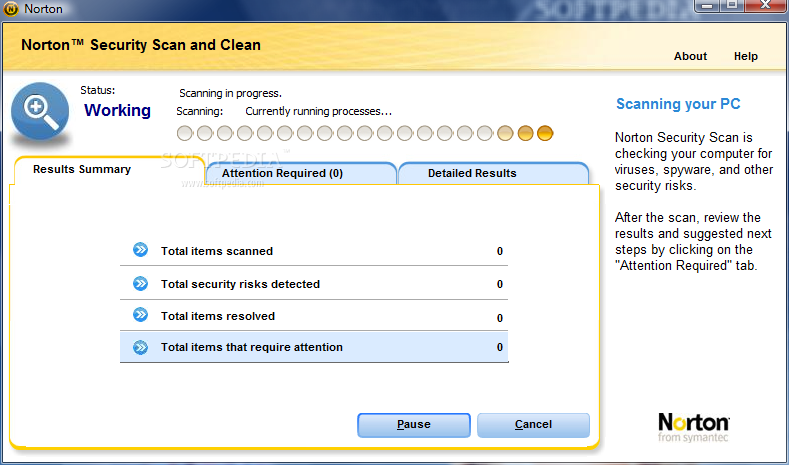This screenshot has width=789, height=465.
Task: Click the 'Currently running processes…' text
Action: [x=319, y=111]
